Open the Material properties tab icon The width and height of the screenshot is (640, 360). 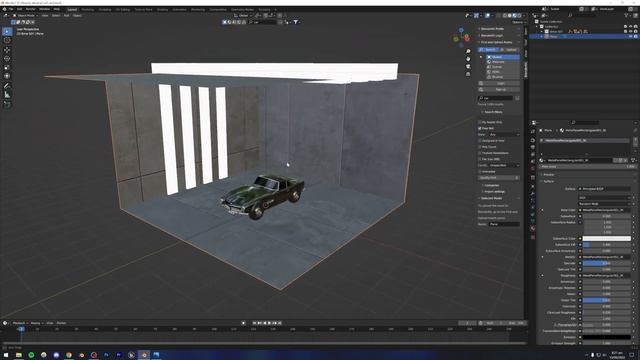533,229
